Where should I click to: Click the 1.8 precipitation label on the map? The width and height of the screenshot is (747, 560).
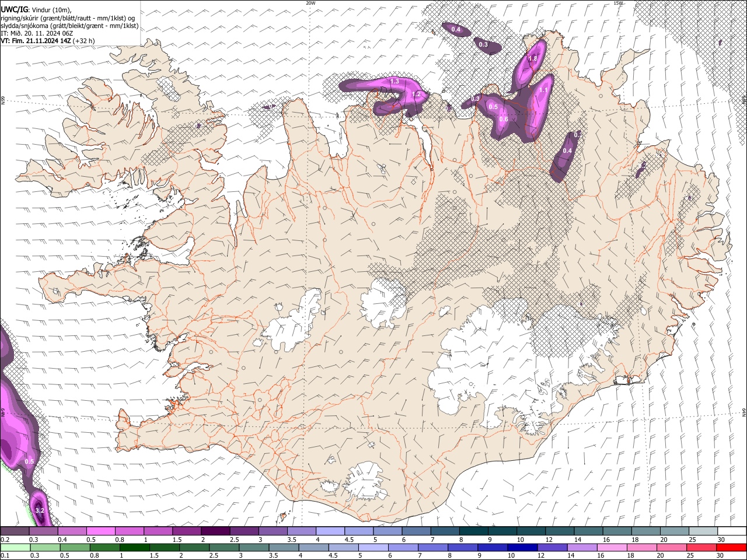pyautogui.click(x=533, y=58)
